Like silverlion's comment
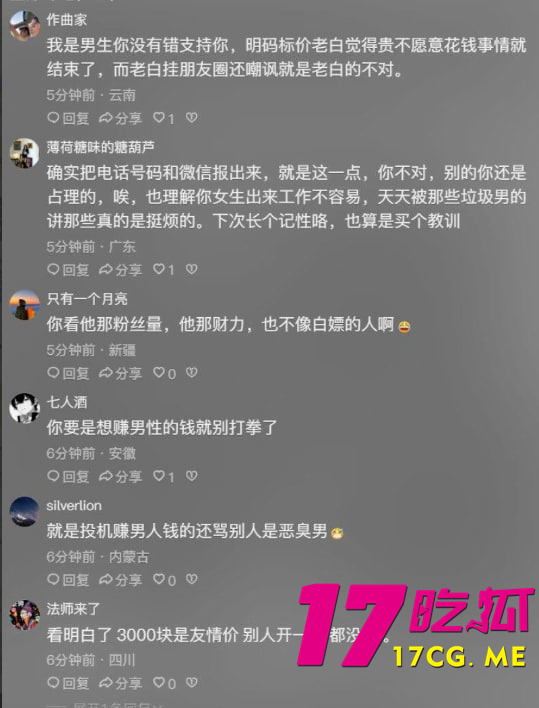This screenshot has width=539, height=708. (164, 580)
